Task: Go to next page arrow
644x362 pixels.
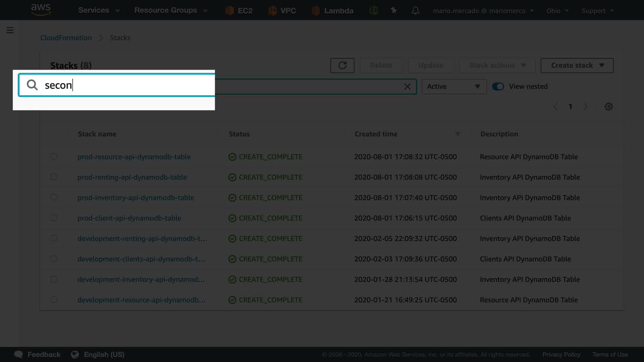Action: pyautogui.click(x=585, y=107)
